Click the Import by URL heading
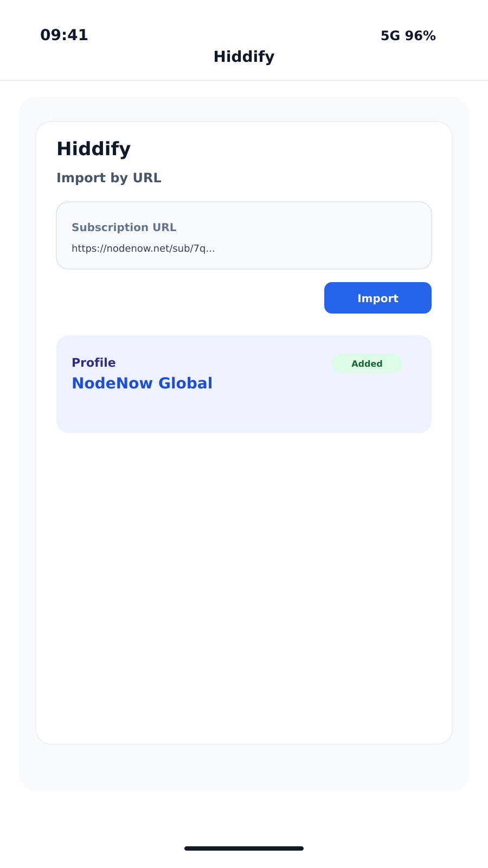This screenshot has height=868, width=488. point(108,178)
